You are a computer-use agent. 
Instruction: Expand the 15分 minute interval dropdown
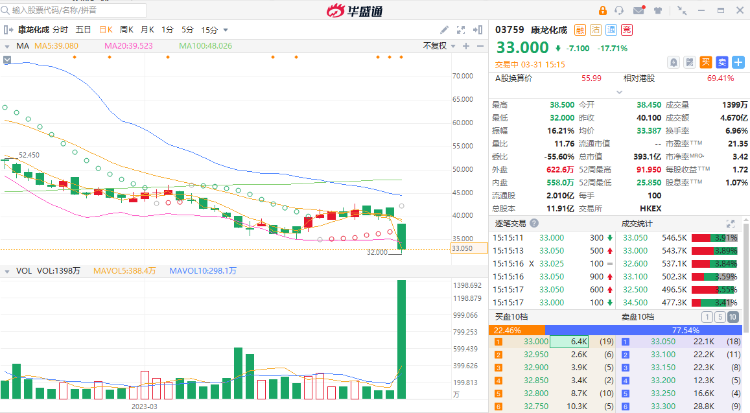pos(214,30)
